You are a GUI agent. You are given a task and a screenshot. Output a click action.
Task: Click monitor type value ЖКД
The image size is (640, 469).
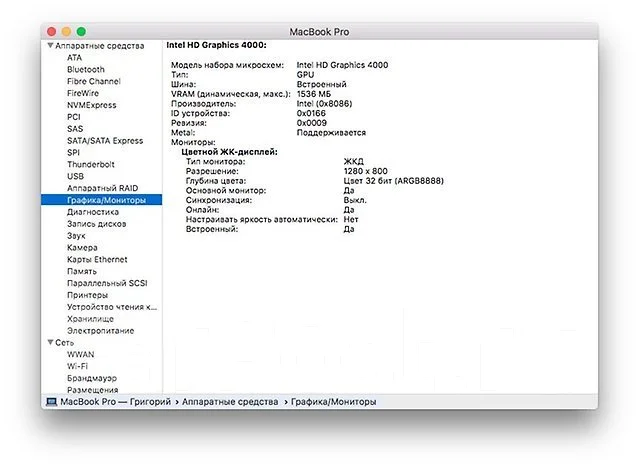(x=353, y=162)
